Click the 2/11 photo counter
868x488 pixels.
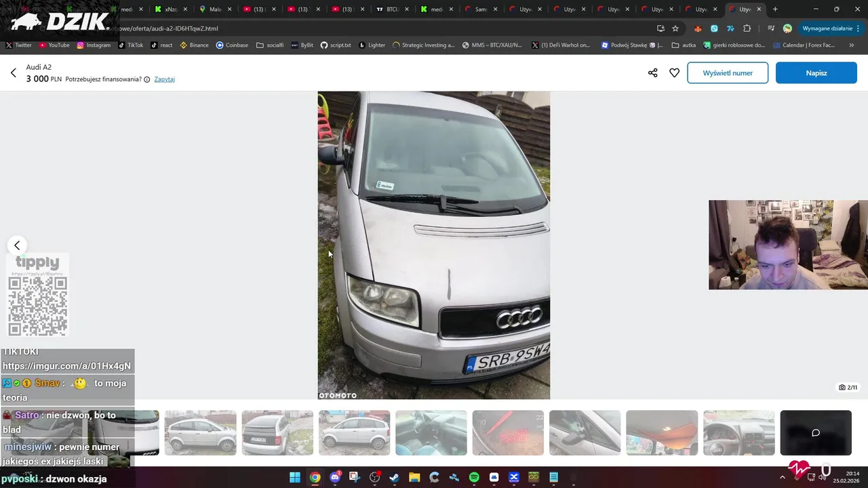[848, 388]
